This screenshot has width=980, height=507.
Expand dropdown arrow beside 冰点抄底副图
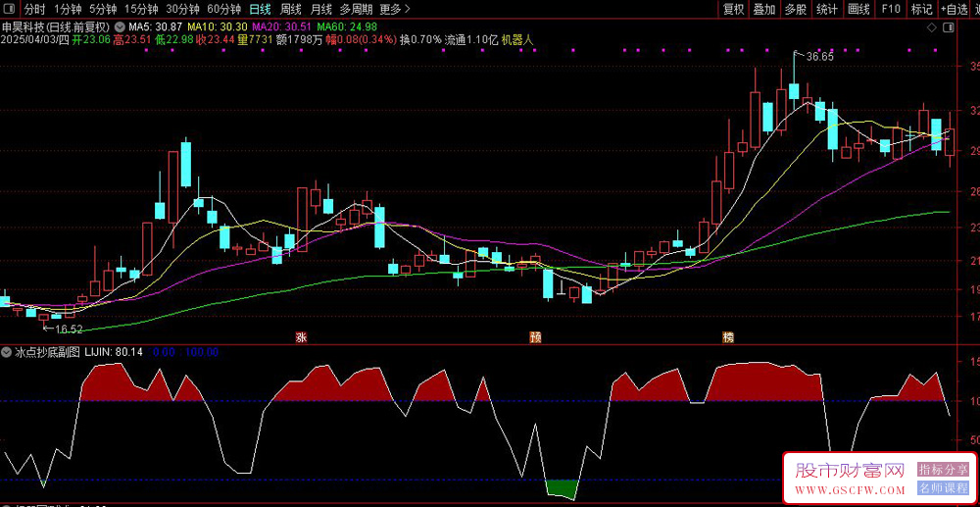click(x=8, y=353)
